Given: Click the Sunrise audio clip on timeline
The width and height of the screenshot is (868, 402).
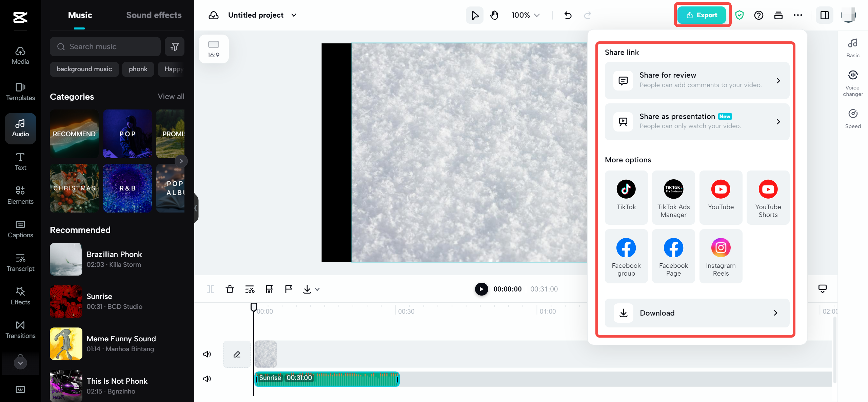Looking at the screenshot, I should point(327,378).
